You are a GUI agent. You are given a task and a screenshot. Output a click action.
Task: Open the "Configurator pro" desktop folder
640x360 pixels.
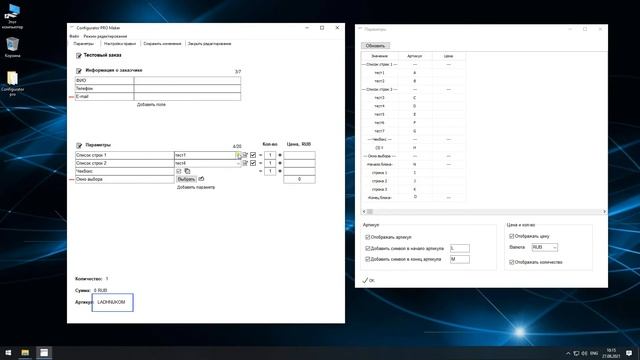(12, 84)
